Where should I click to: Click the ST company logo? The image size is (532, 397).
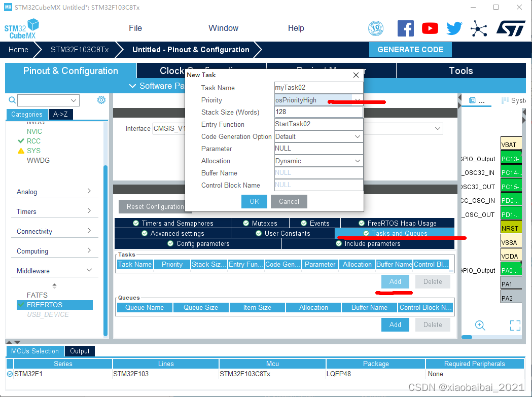pyautogui.click(x=511, y=28)
